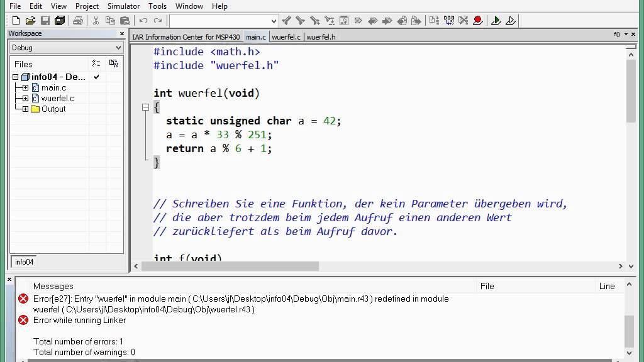Click the editor horizontal scrollbar thumb
Image resolution: width=644 pixels, height=362 pixels.
pyautogui.click(x=230, y=266)
